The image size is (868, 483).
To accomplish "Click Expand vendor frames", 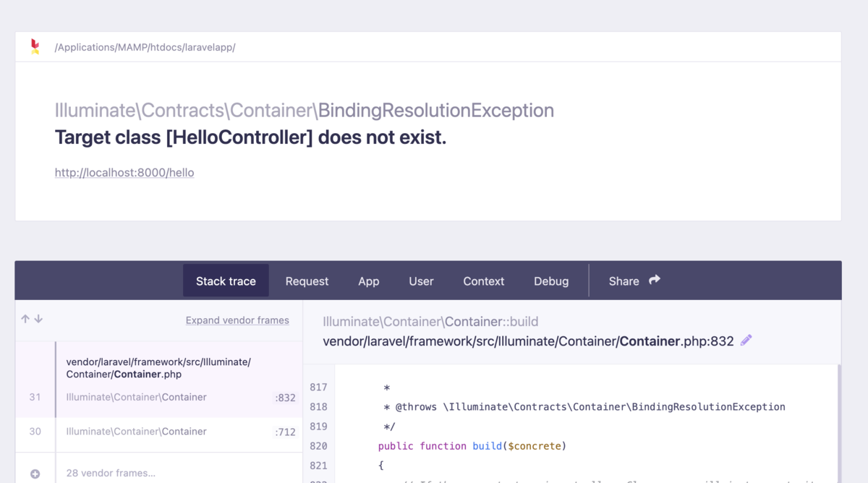I will pyautogui.click(x=237, y=320).
